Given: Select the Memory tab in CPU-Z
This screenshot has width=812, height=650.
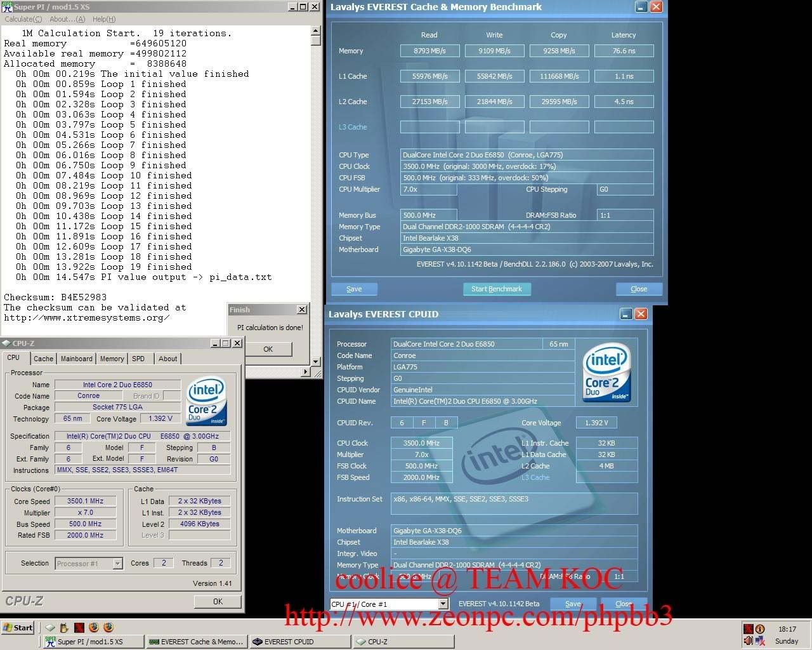Looking at the screenshot, I should point(112,359).
